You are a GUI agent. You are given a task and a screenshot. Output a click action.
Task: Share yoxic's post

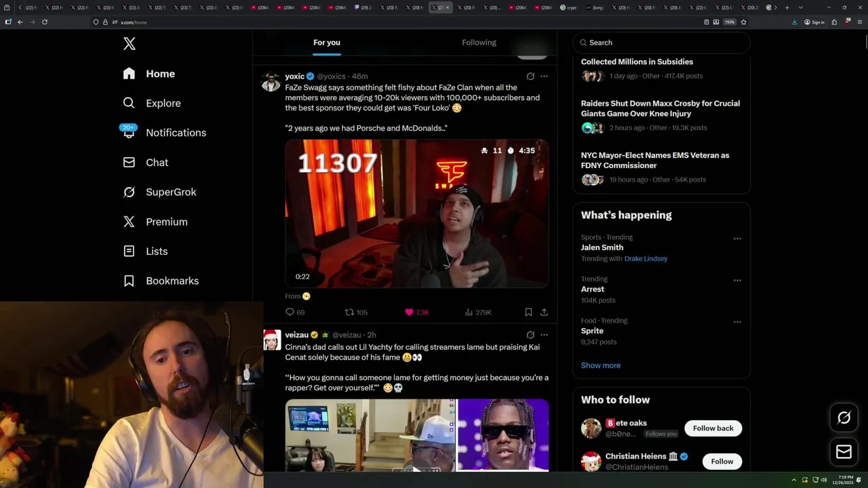[x=544, y=312]
